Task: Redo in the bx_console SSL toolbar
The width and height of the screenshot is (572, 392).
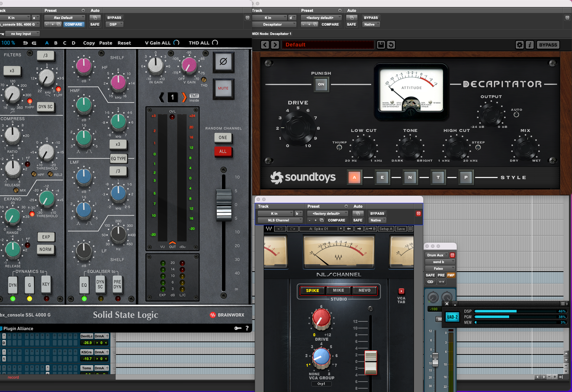Action: (x=34, y=43)
